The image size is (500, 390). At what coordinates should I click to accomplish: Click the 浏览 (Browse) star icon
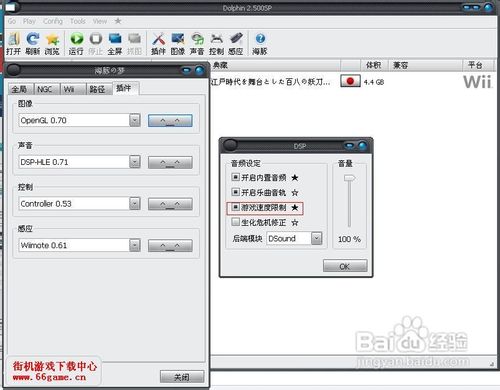52,39
